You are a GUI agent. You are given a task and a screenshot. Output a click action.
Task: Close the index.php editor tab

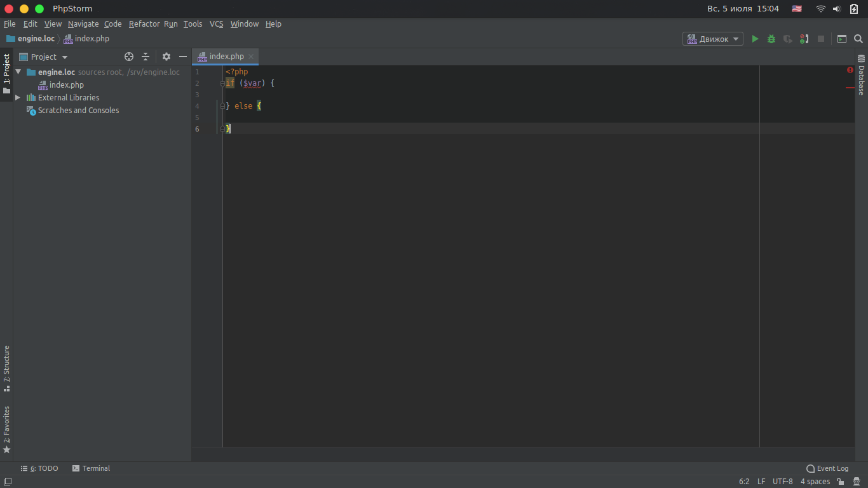[251, 56]
